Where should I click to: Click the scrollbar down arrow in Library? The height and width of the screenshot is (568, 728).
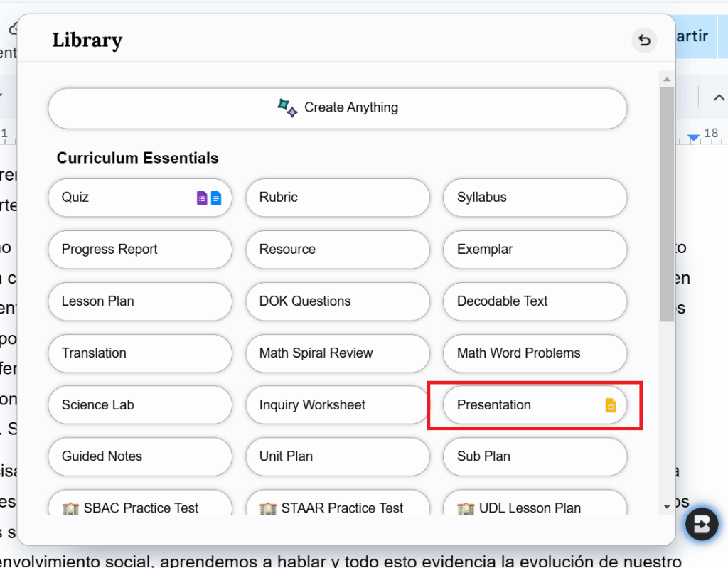click(666, 506)
